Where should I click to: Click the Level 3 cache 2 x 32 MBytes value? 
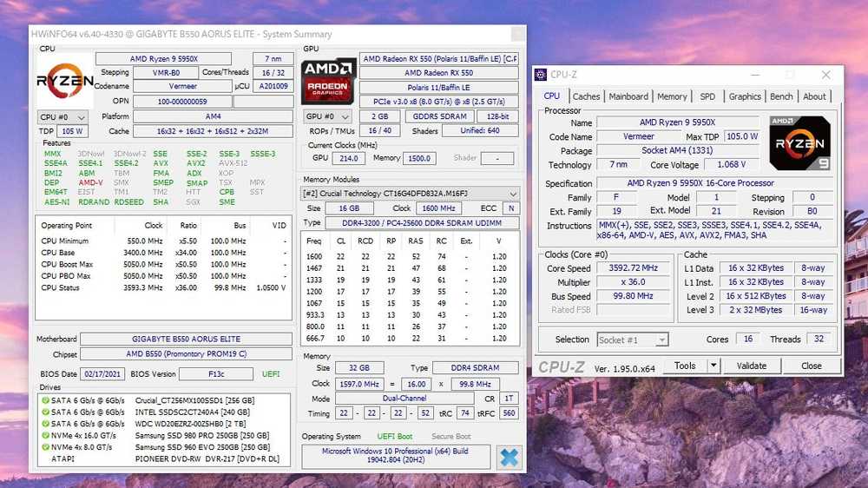click(x=756, y=310)
